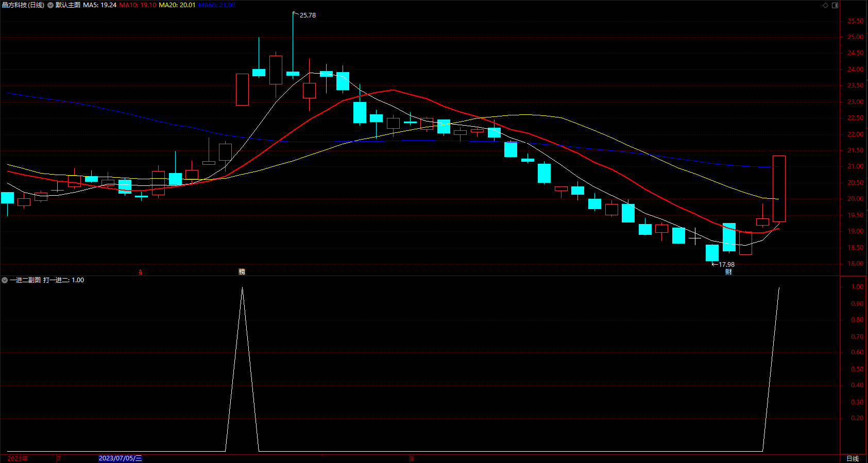Click the 0.50 sub-chart axis label

(x=857, y=369)
